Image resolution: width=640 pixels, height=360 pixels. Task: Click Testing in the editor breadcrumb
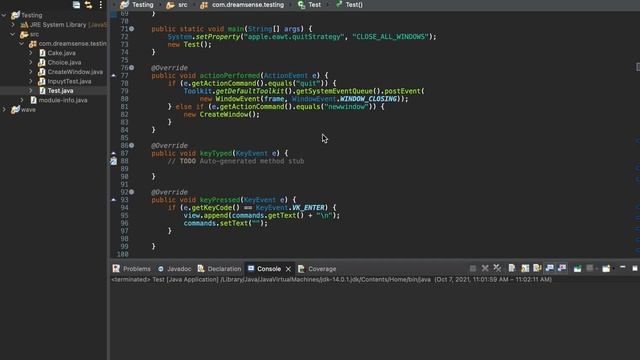(x=142, y=5)
